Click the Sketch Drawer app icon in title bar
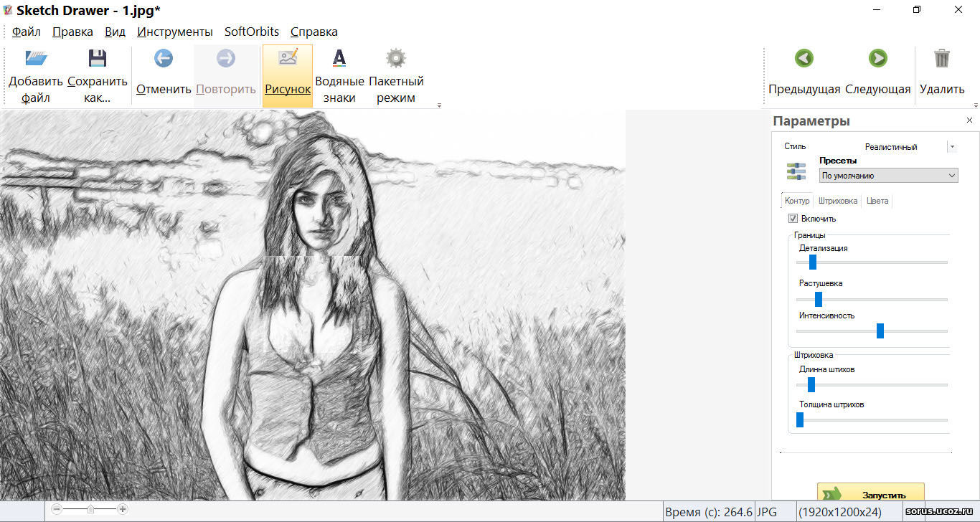 click(x=7, y=9)
